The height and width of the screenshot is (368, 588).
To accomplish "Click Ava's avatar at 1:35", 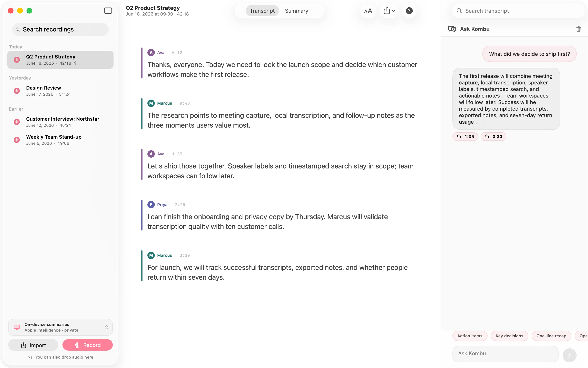I will (x=151, y=154).
